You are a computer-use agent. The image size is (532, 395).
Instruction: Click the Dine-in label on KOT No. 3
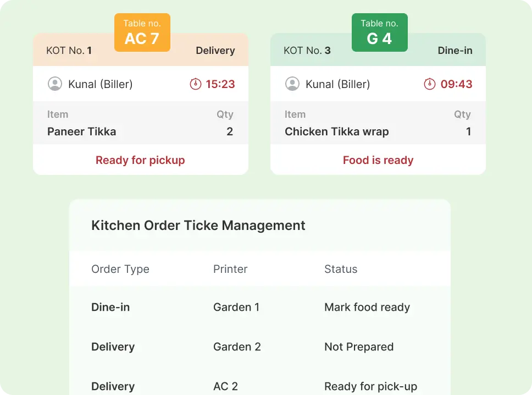[455, 50]
